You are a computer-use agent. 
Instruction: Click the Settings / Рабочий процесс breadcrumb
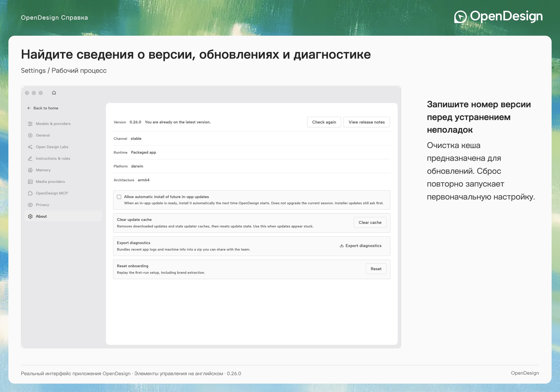click(64, 71)
